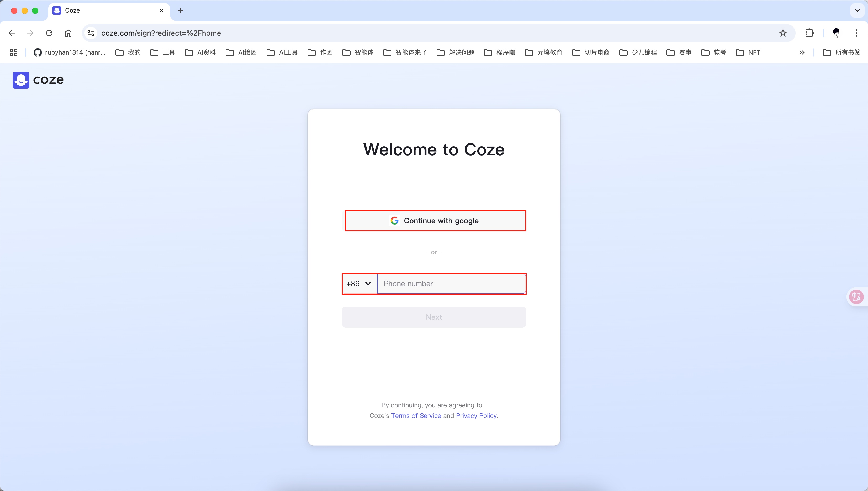Open the AI工具 bookmark folder
This screenshot has height=491, width=868.
282,52
